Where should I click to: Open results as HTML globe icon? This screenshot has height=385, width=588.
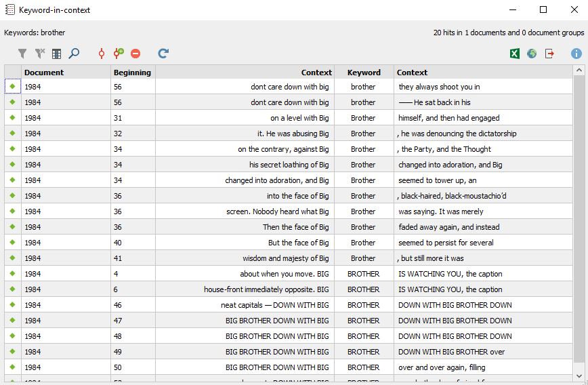(x=531, y=54)
